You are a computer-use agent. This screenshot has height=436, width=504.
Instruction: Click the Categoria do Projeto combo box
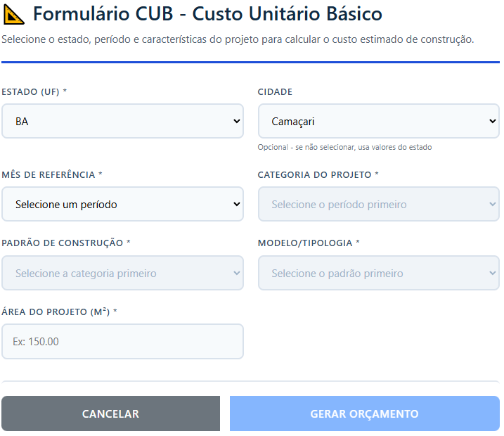[x=378, y=205]
